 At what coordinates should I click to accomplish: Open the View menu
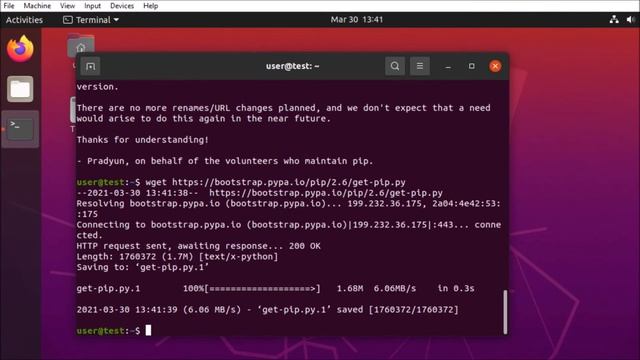(x=67, y=6)
